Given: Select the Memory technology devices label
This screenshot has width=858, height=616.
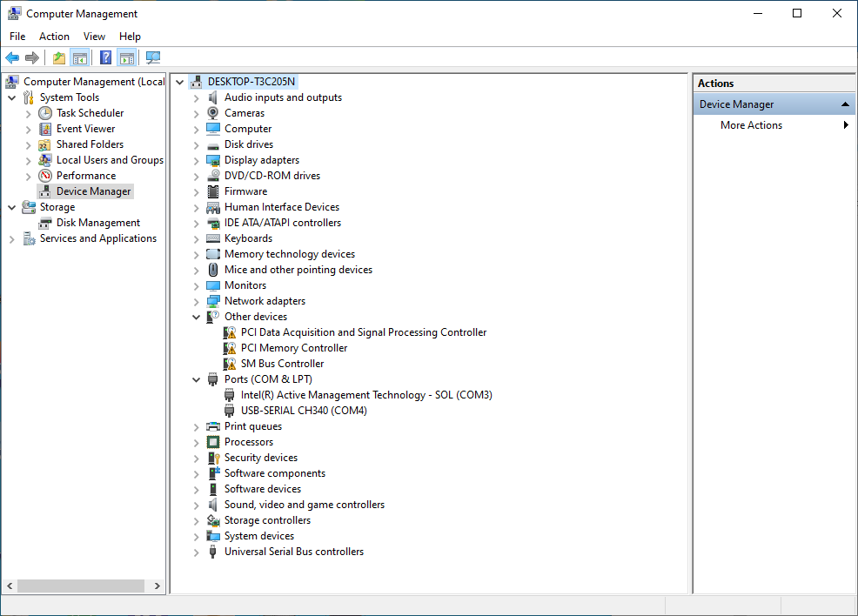Looking at the screenshot, I should [x=290, y=254].
